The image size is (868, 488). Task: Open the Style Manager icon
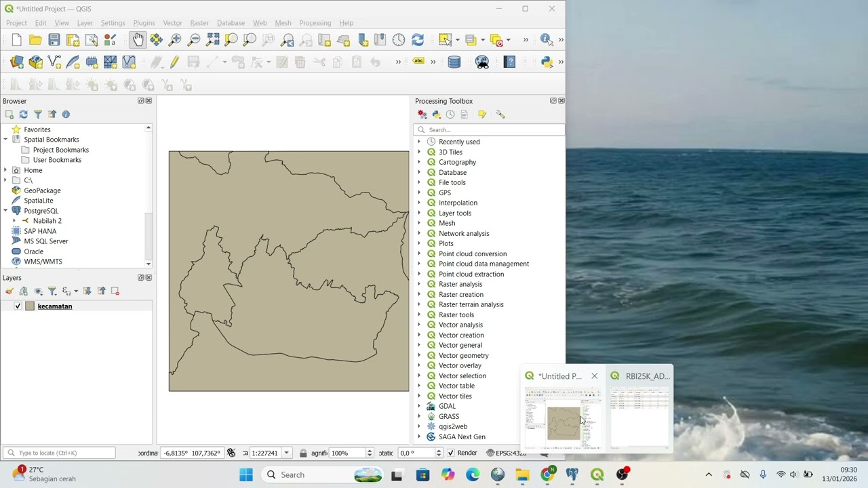(110, 40)
